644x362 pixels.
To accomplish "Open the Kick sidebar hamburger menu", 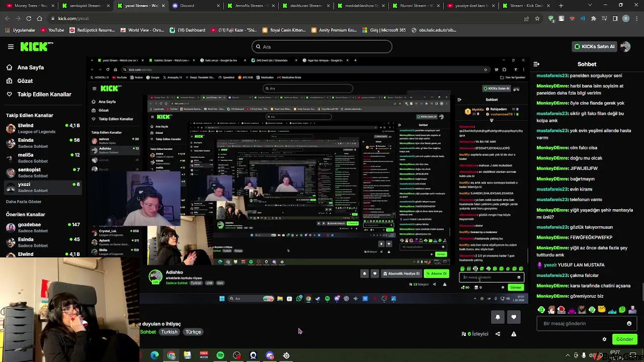I will (x=11, y=47).
